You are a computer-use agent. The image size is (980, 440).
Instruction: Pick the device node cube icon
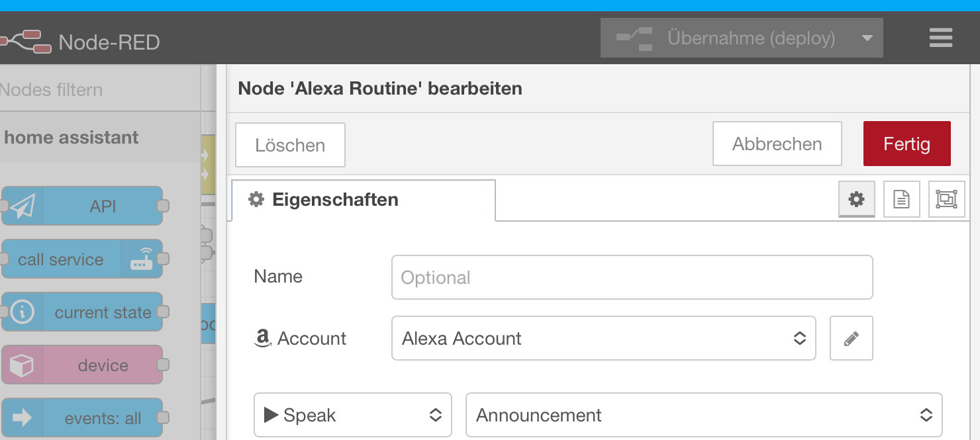23,365
